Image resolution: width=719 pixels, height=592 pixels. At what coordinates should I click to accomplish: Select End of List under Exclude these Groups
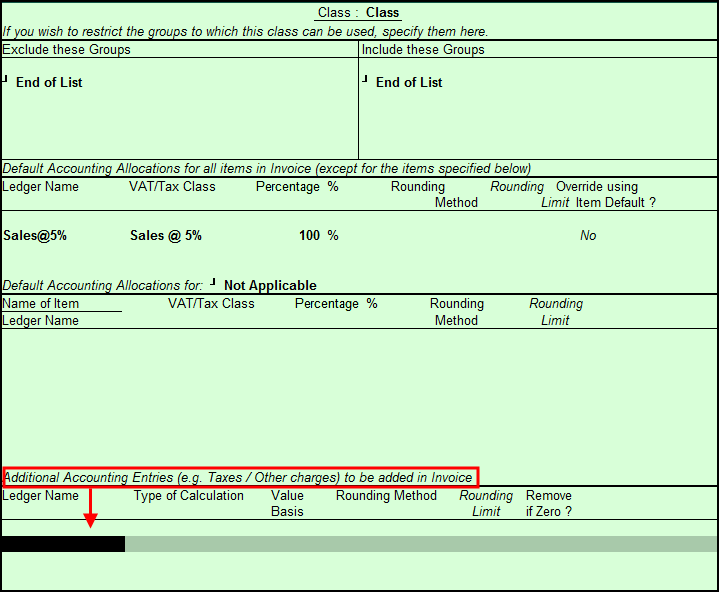point(49,82)
